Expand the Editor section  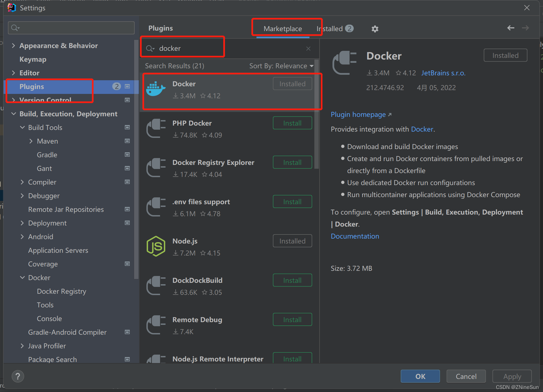[13, 73]
